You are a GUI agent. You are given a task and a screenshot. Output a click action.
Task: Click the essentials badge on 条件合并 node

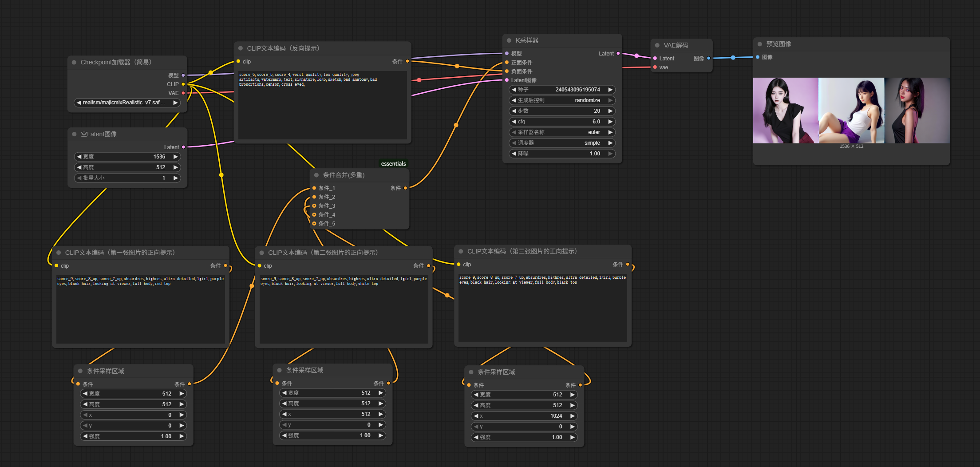pyautogui.click(x=393, y=164)
